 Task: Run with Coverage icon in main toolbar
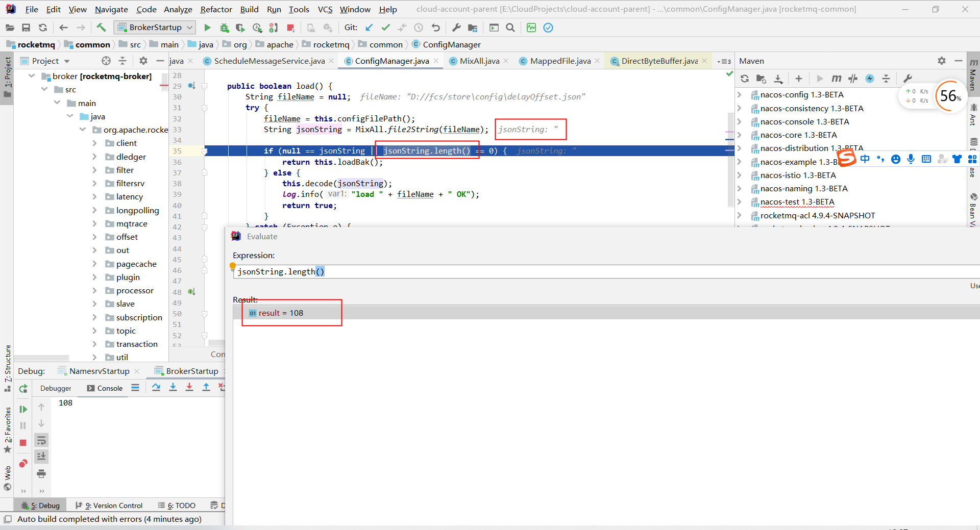240,28
